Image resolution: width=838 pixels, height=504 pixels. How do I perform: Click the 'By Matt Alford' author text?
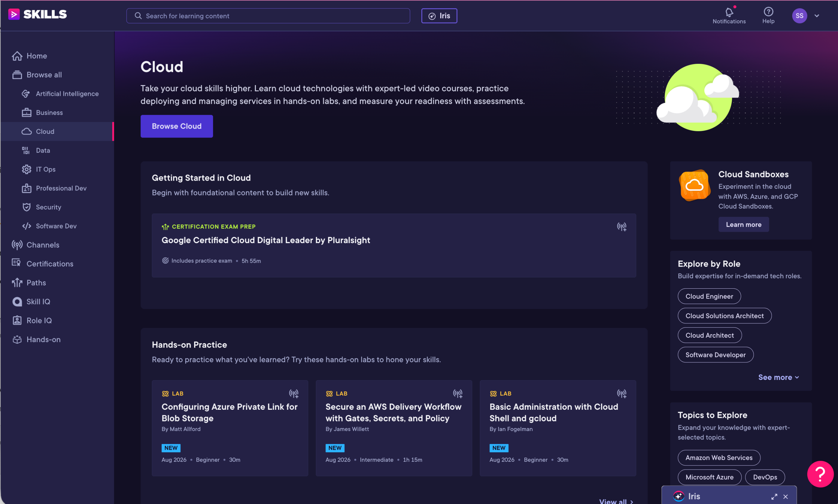181,429
